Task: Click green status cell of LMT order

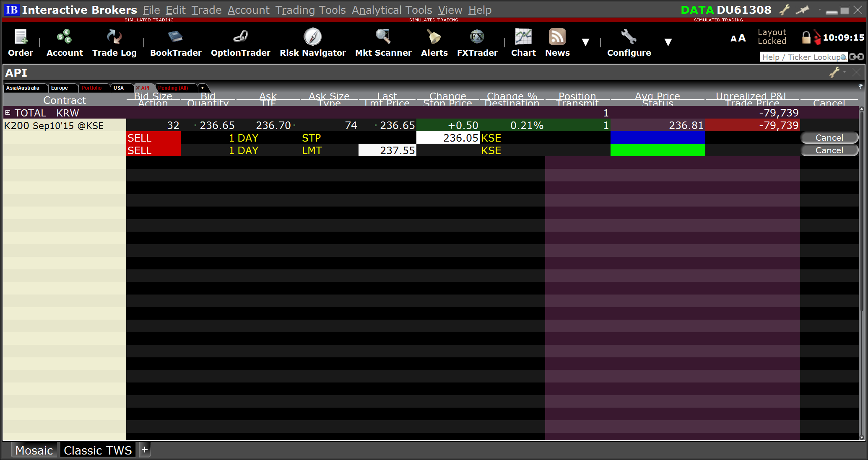Action: tap(657, 150)
